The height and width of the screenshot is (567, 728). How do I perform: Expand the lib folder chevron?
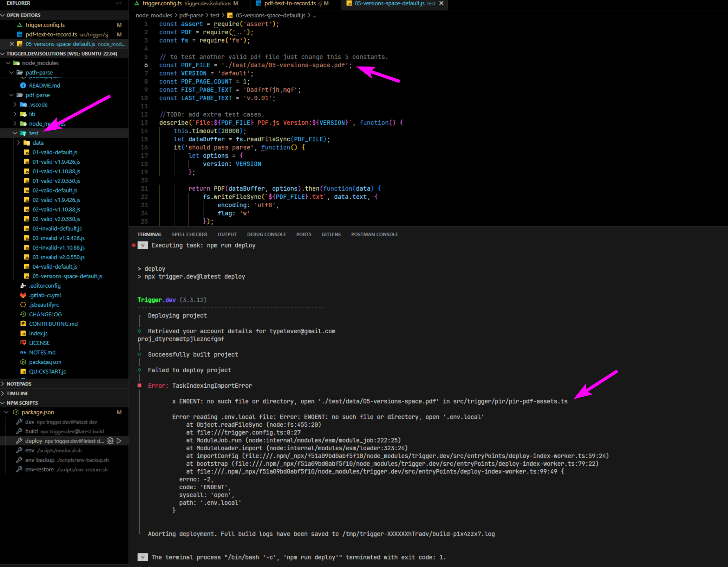click(x=15, y=114)
